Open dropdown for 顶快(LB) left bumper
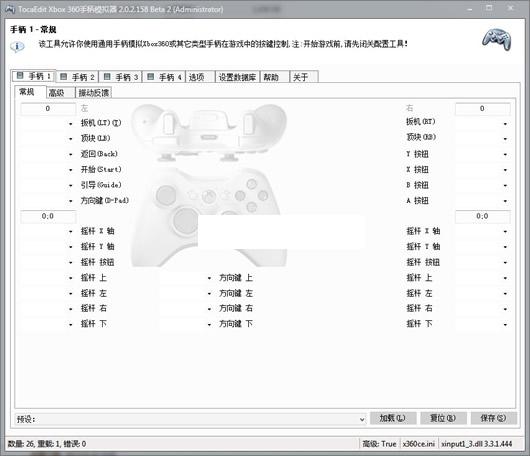 pyautogui.click(x=71, y=139)
